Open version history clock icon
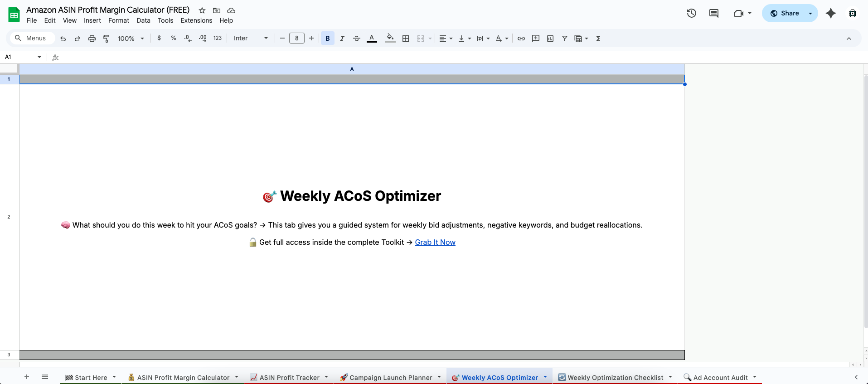This screenshot has width=868, height=384. [692, 13]
